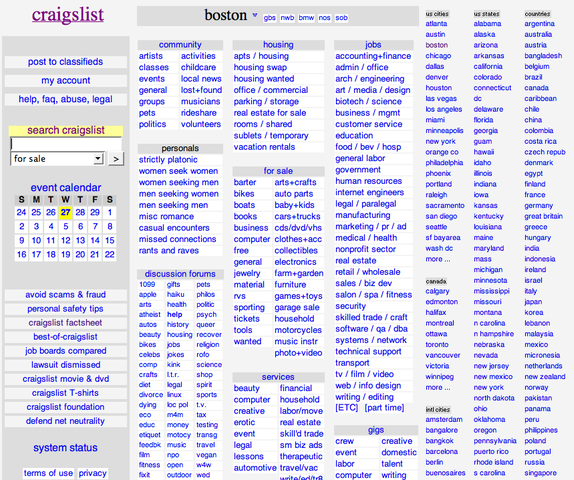
Task: Select the nwb subarea tab
Action: pyautogui.click(x=287, y=18)
